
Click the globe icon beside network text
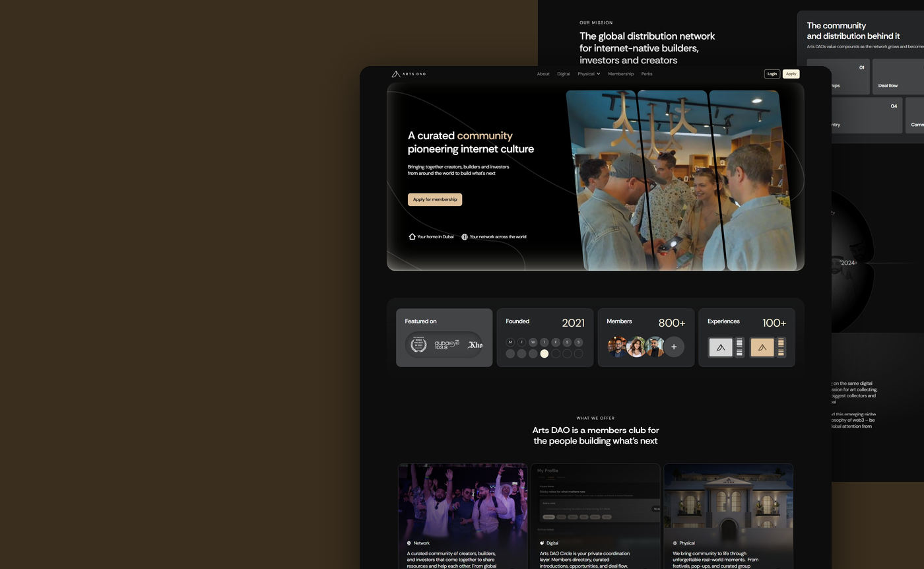tap(465, 237)
